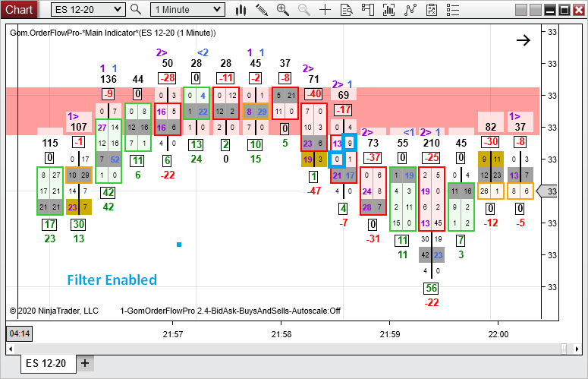Click the volume total 107
Image resolution: width=588 pixels, height=379 pixels.
click(79, 127)
